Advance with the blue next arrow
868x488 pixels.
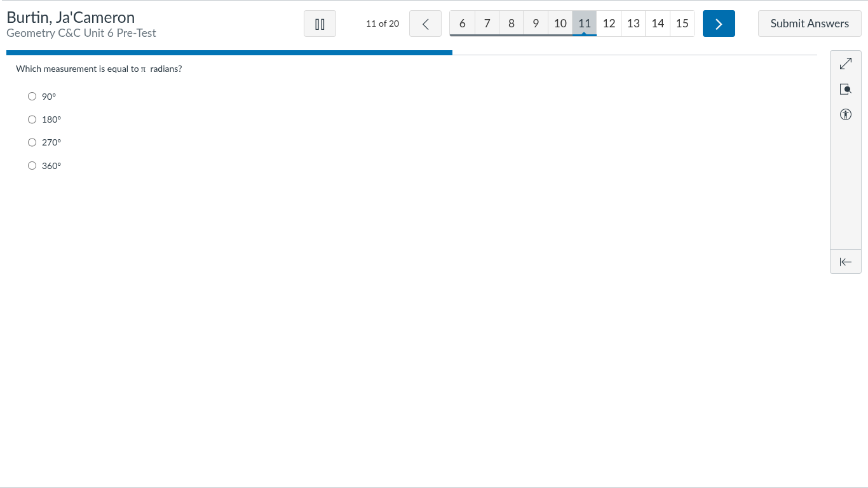pyautogui.click(x=719, y=24)
